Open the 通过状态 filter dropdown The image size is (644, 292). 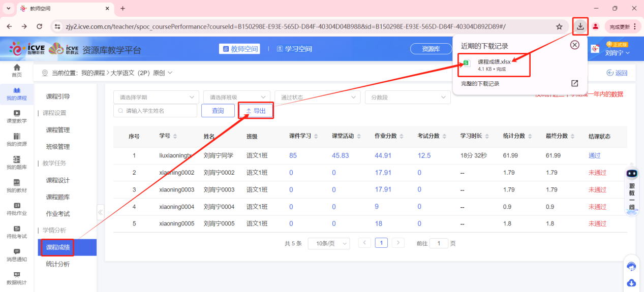(x=317, y=97)
